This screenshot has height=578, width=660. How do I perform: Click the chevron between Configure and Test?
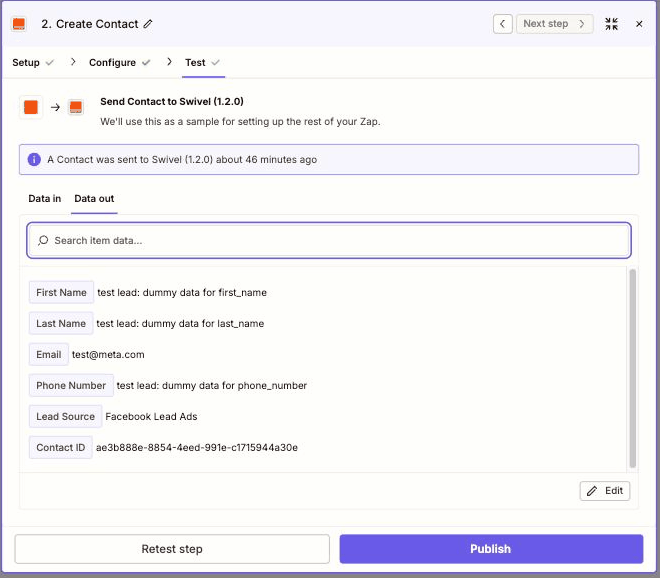click(x=169, y=62)
